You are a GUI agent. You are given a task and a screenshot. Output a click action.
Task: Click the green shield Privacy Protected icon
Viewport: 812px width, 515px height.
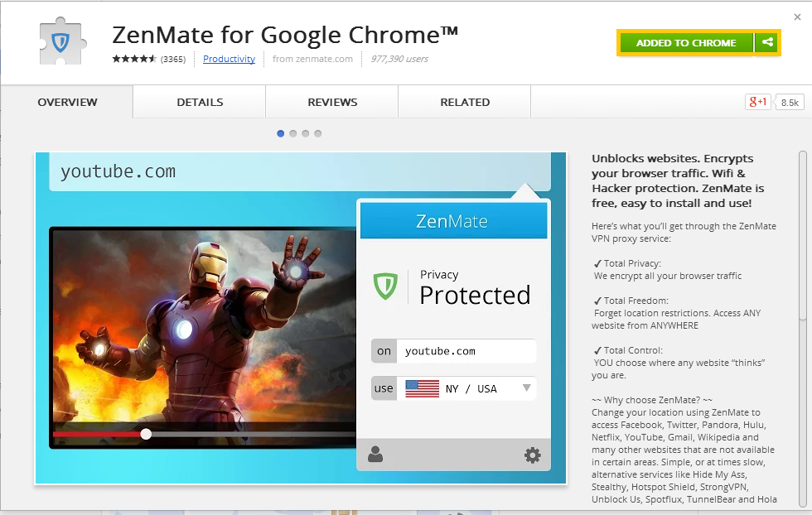coord(385,286)
